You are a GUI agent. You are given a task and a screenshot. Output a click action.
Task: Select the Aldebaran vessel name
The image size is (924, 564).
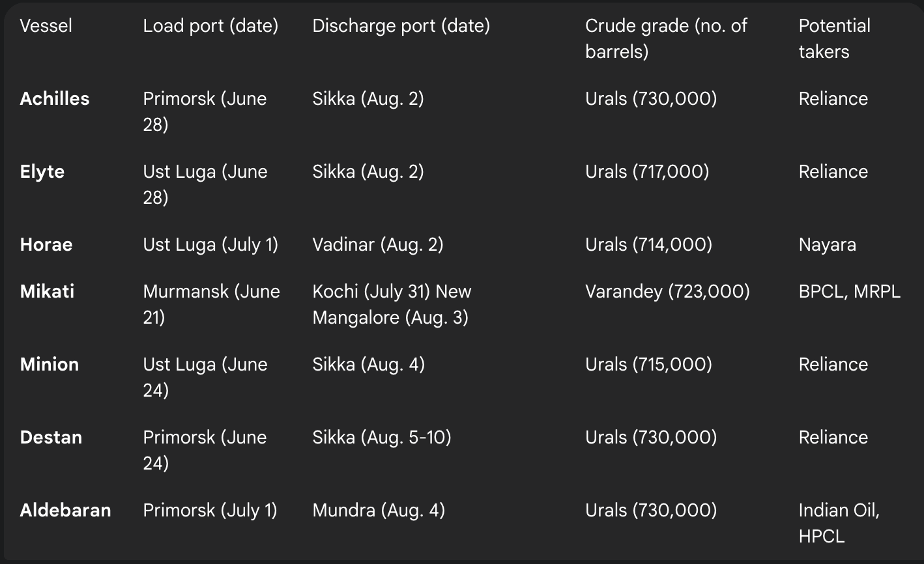[66, 511]
